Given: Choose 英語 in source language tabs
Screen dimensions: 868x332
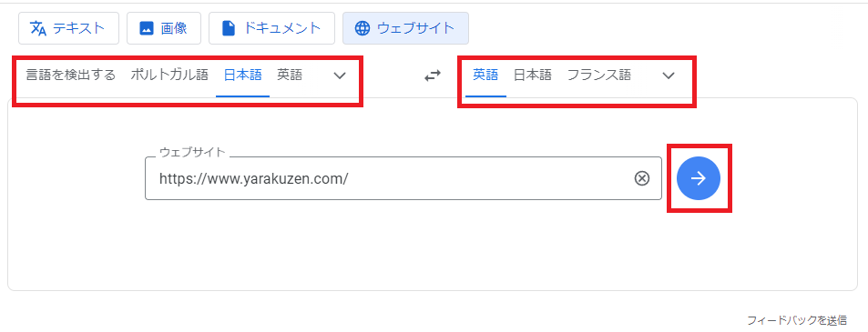Looking at the screenshot, I should [x=290, y=75].
